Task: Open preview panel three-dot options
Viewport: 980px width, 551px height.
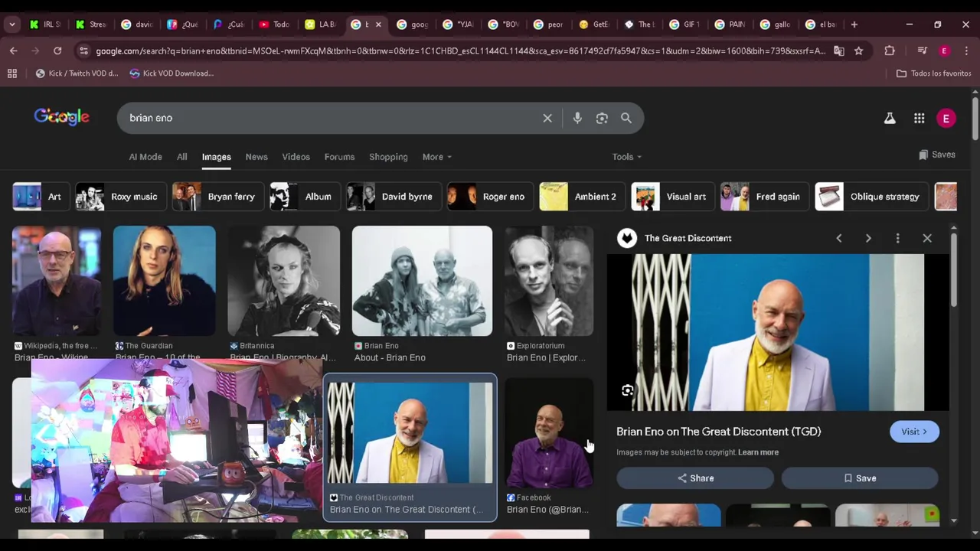Action: coord(897,238)
